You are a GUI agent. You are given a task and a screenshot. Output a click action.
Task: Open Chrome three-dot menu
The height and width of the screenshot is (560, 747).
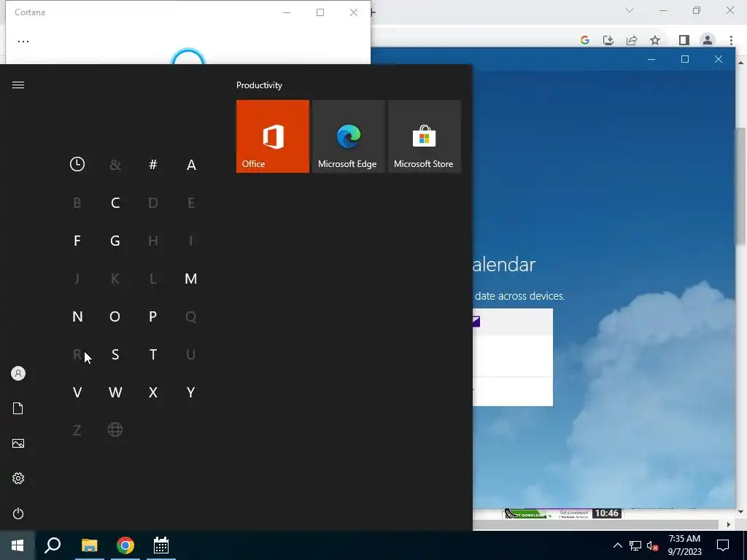tap(731, 41)
